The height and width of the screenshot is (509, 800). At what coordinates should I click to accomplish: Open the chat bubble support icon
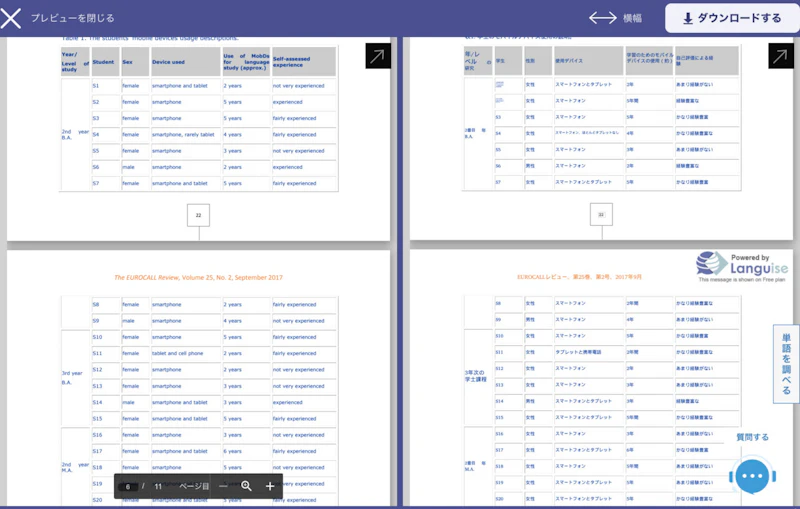(753, 476)
